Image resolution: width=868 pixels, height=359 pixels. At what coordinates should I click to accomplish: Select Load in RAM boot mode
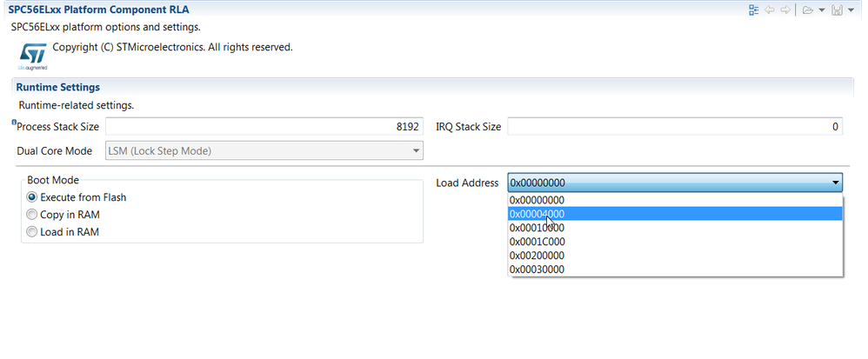pyautogui.click(x=63, y=232)
